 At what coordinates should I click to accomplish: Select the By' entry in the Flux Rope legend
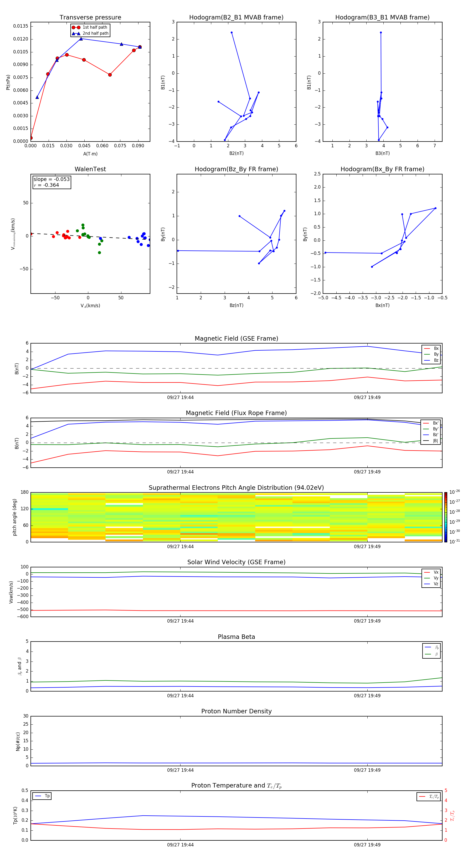pyautogui.click(x=431, y=429)
